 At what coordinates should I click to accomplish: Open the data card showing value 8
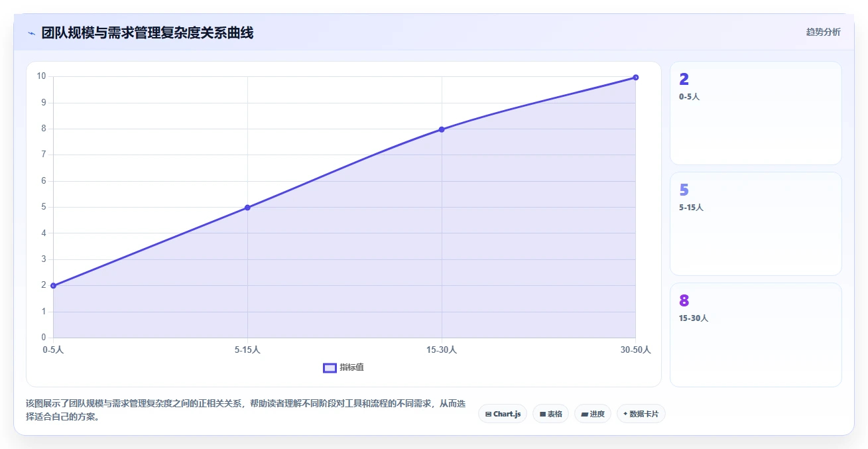[x=755, y=335]
